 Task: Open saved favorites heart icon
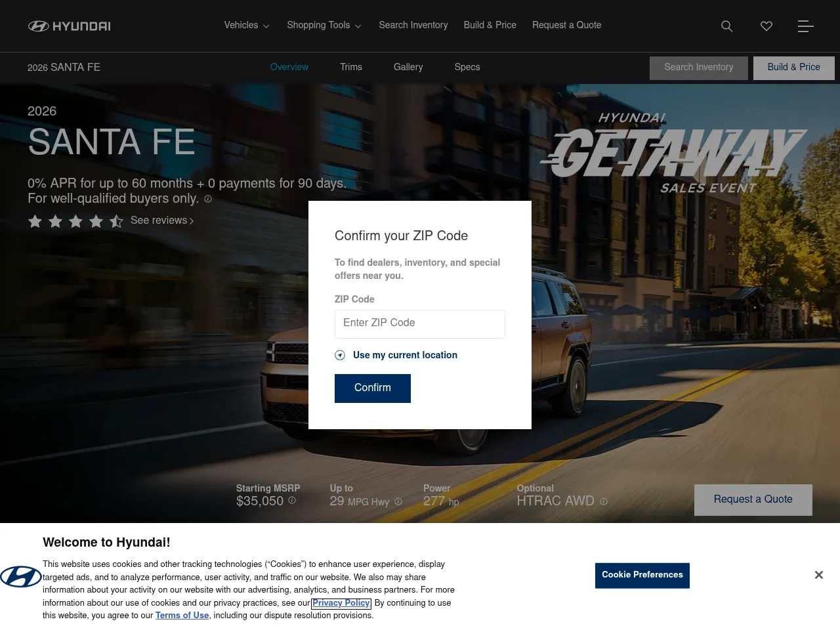pos(766,26)
